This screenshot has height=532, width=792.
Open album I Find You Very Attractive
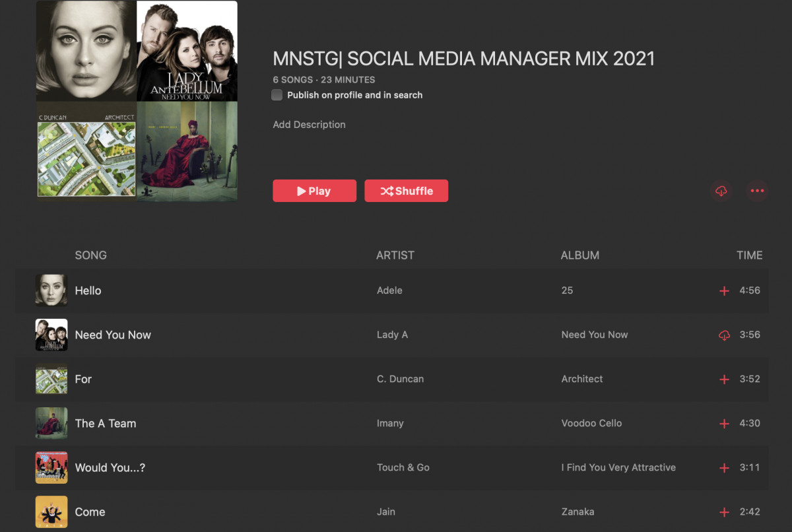point(618,467)
